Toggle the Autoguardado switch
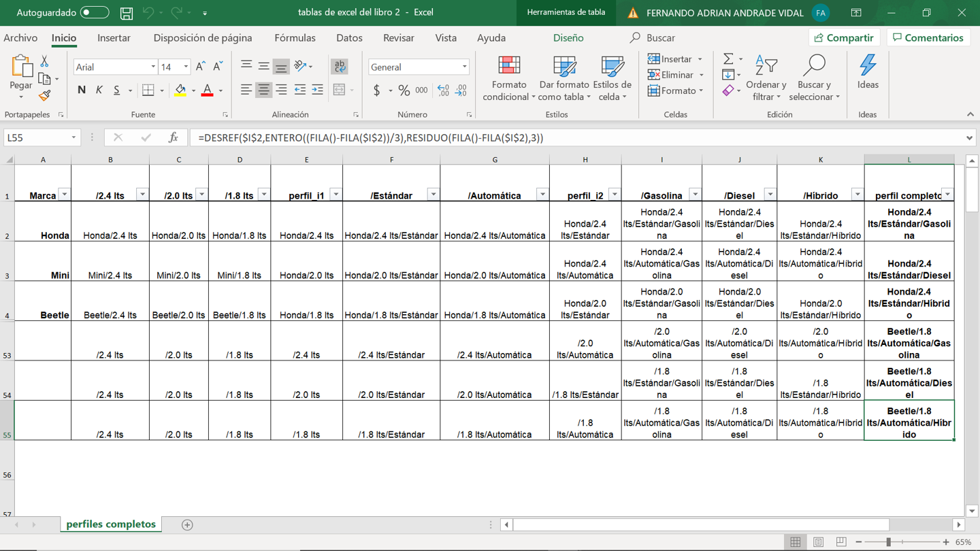 94,13
